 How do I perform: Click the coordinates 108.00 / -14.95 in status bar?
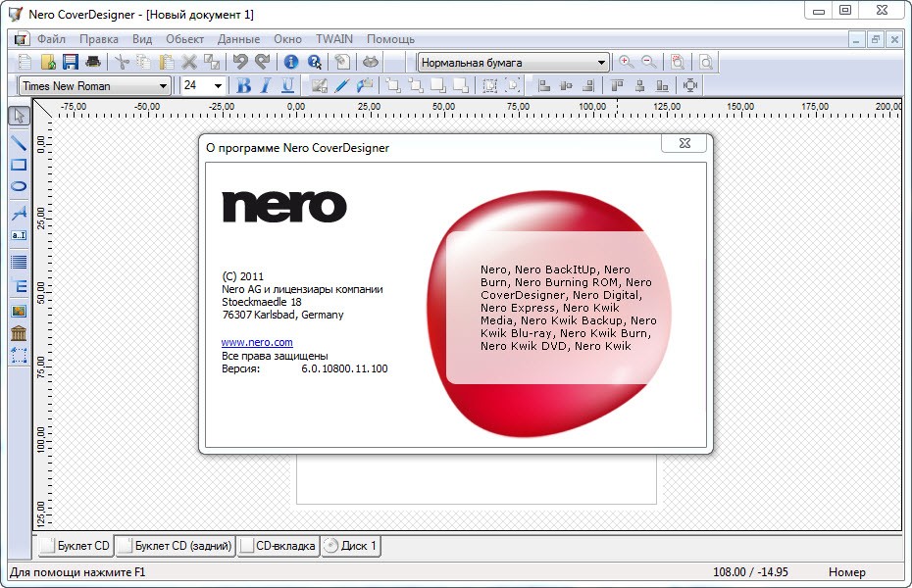(750, 571)
